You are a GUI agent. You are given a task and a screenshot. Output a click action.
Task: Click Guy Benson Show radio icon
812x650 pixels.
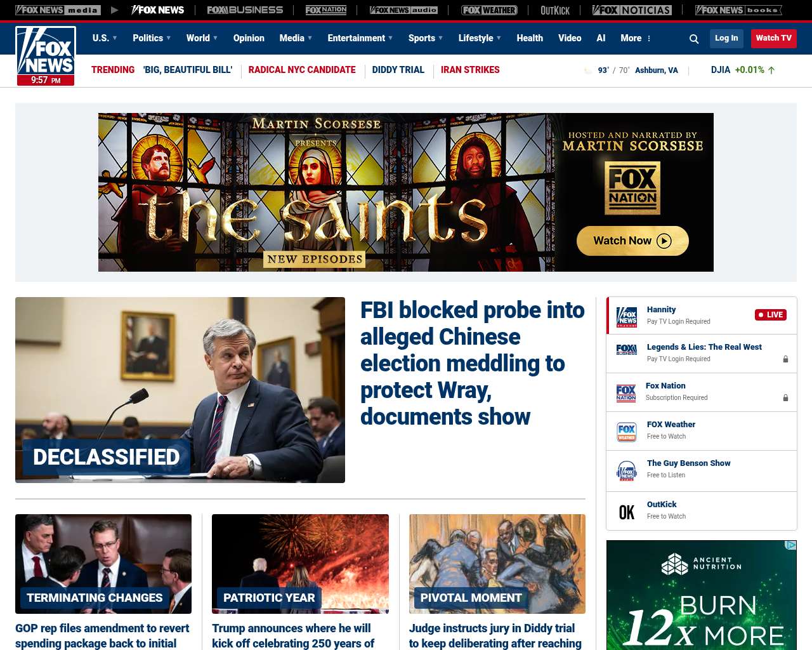click(627, 470)
